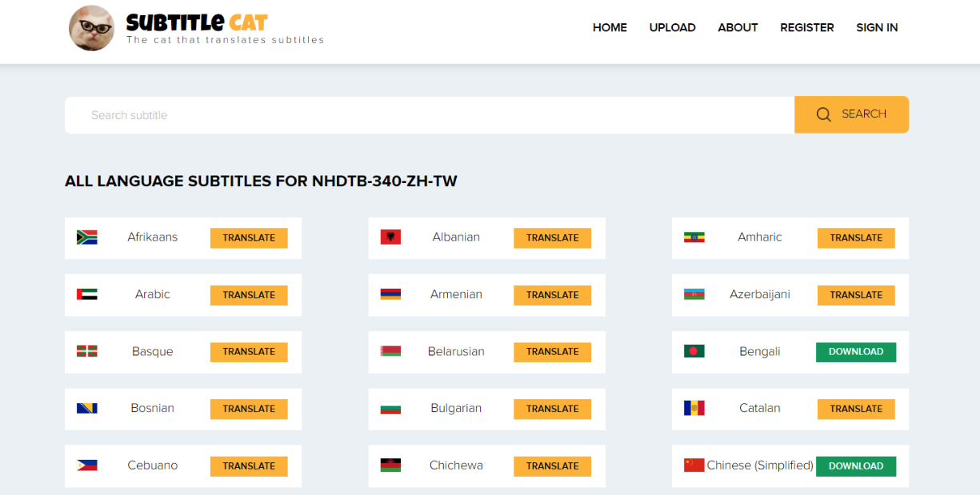
Task: Click the magnifier icon in Search button
Action: click(823, 114)
